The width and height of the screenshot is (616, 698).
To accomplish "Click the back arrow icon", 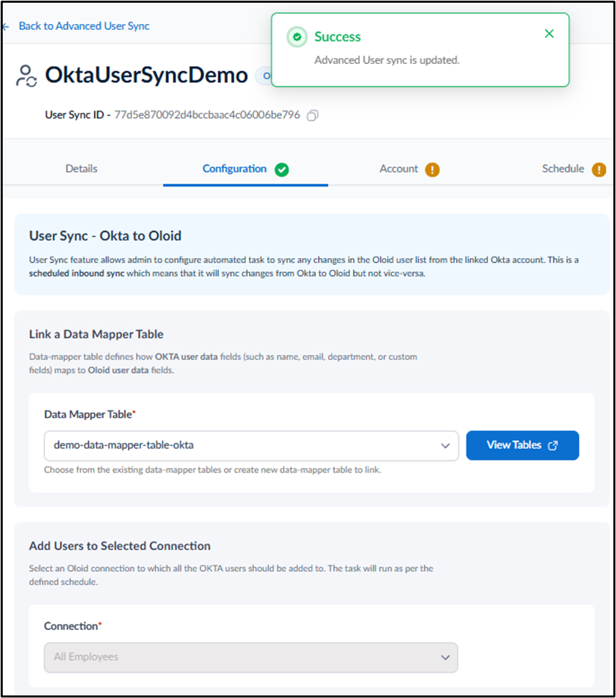I will [6, 27].
